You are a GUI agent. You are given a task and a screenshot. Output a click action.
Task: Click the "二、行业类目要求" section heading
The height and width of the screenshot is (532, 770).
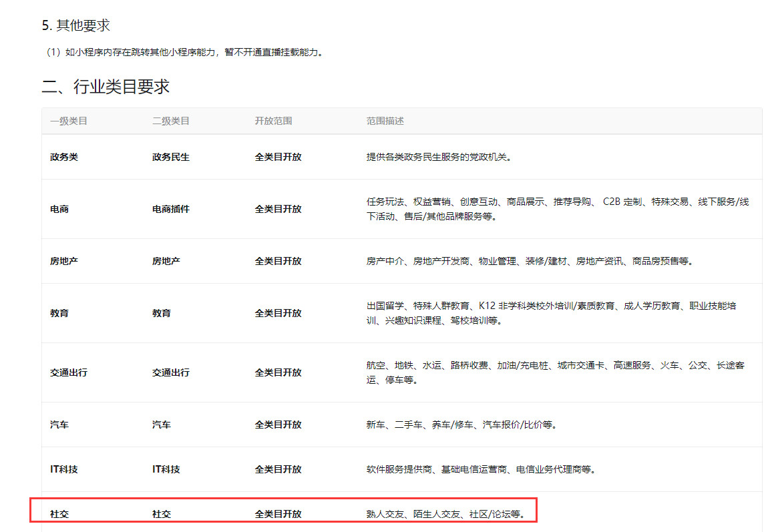(x=106, y=87)
